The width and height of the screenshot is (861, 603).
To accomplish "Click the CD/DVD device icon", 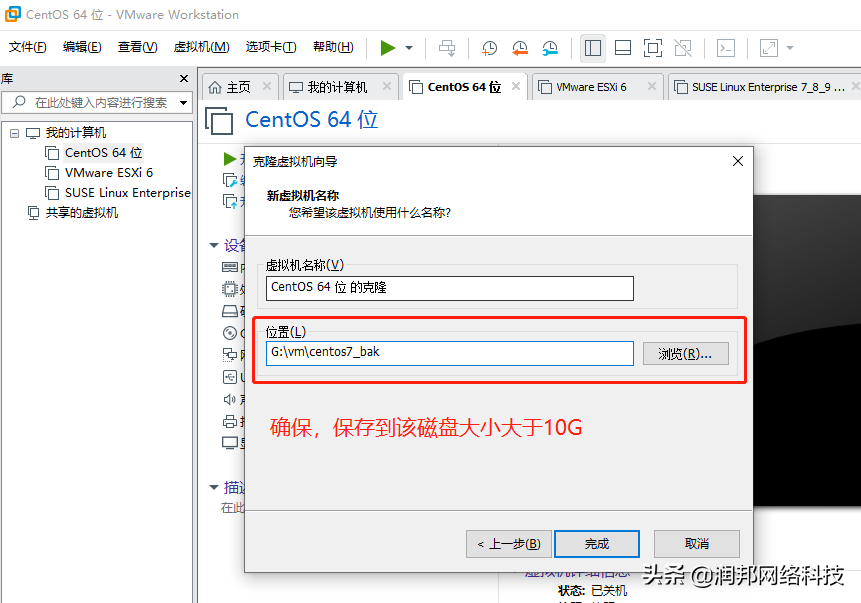I will 230,333.
